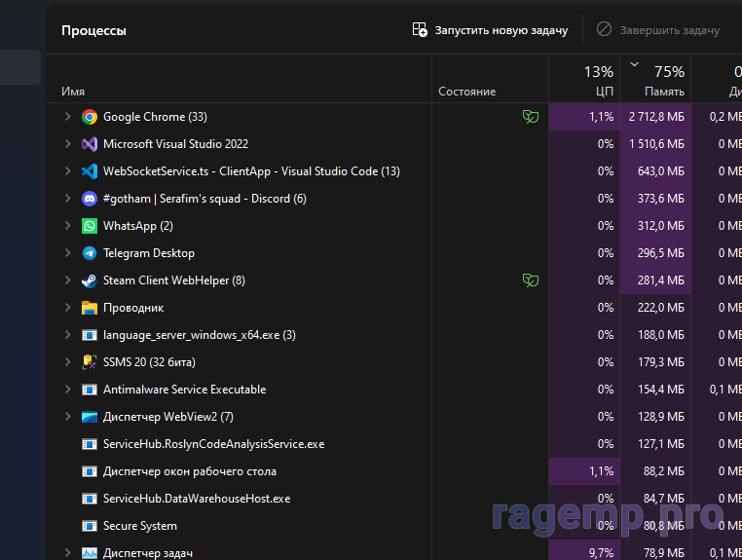Click the Процессы page title
Screen dimensions: 742x560
pos(93,31)
